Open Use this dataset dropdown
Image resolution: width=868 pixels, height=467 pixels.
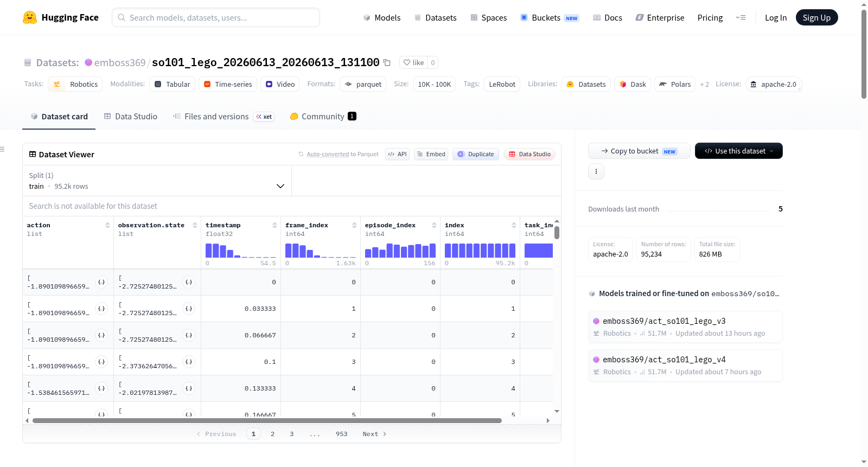pyautogui.click(x=739, y=151)
